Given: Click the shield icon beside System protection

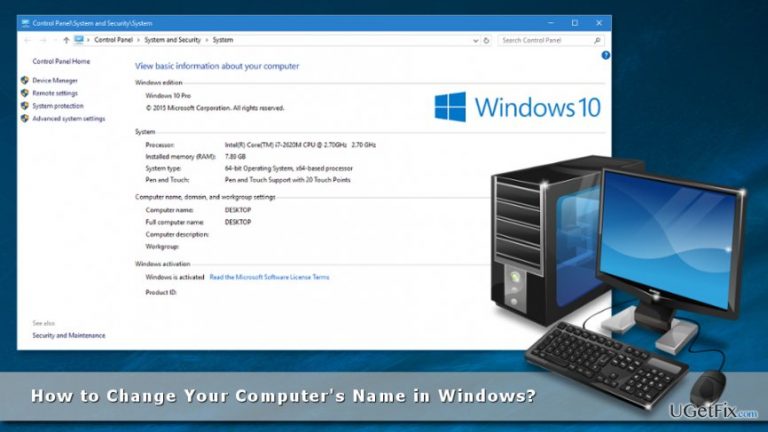Looking at the screenshot, I should (25, 105).
